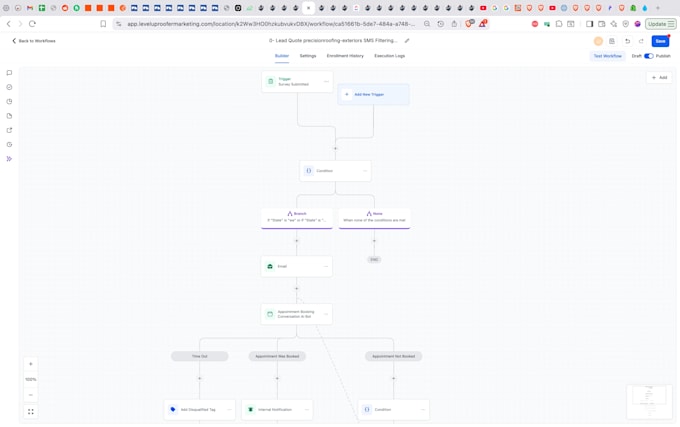Click the export arrow icon in left sidebar
This screenshot has width=680, height=427.
(9, 130)
